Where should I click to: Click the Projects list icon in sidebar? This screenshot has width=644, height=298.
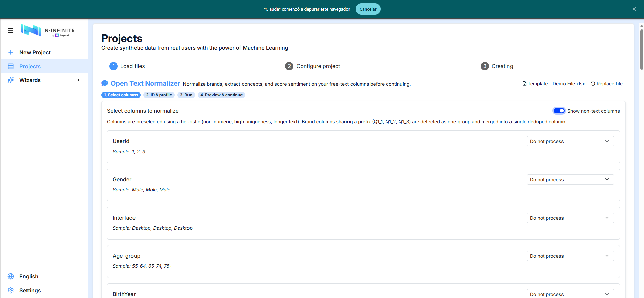pyautogui.click(x=11, y=66)
